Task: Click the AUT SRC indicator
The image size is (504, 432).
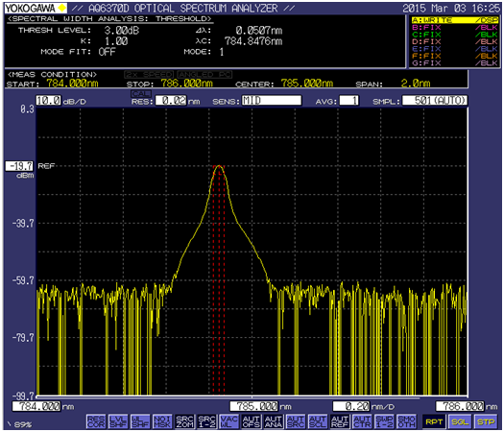Action: 296,421
